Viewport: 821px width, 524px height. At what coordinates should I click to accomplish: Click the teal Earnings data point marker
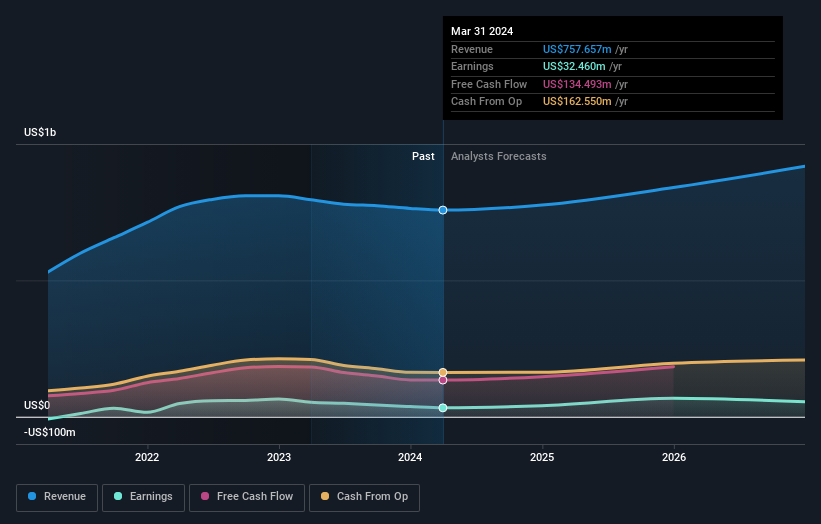tap(443, 408)
